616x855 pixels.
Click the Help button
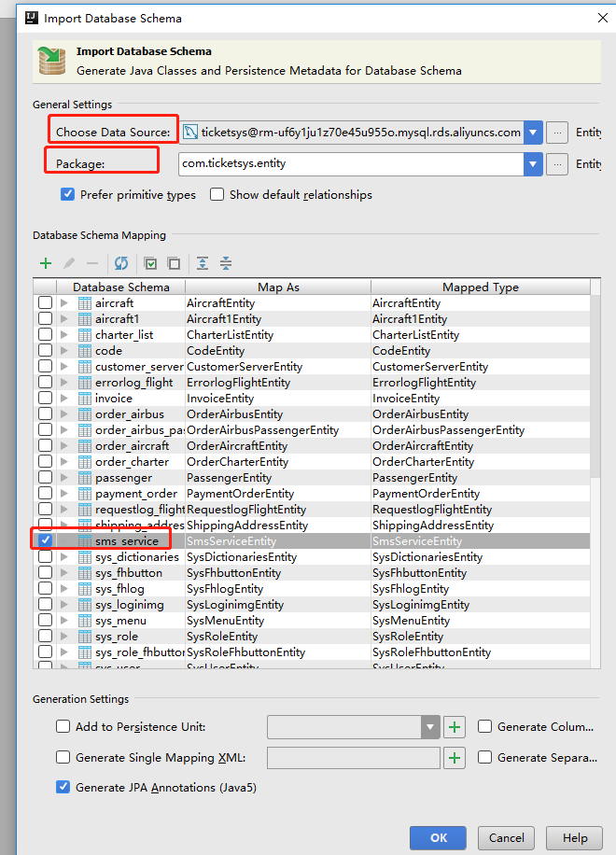tap(575, 837)
